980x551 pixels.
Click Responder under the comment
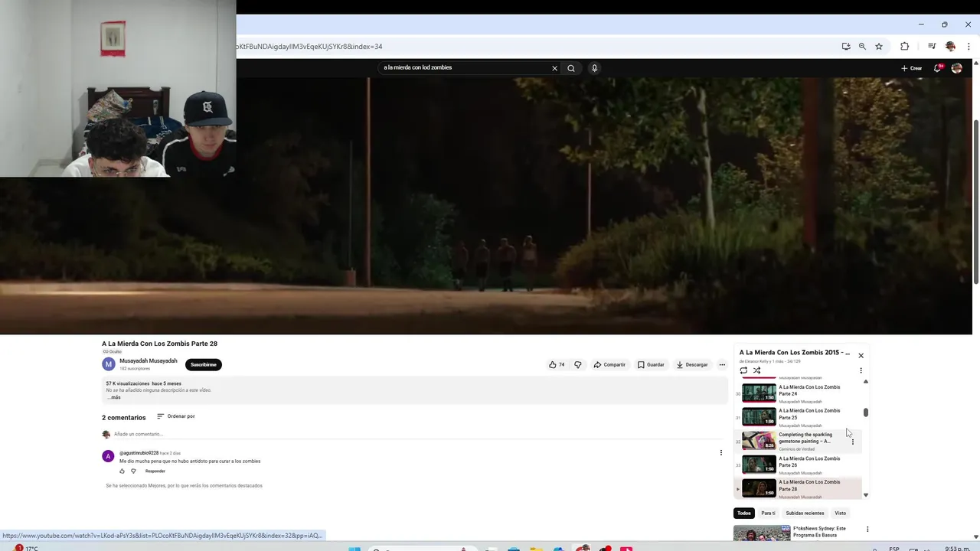pos(155,471)
